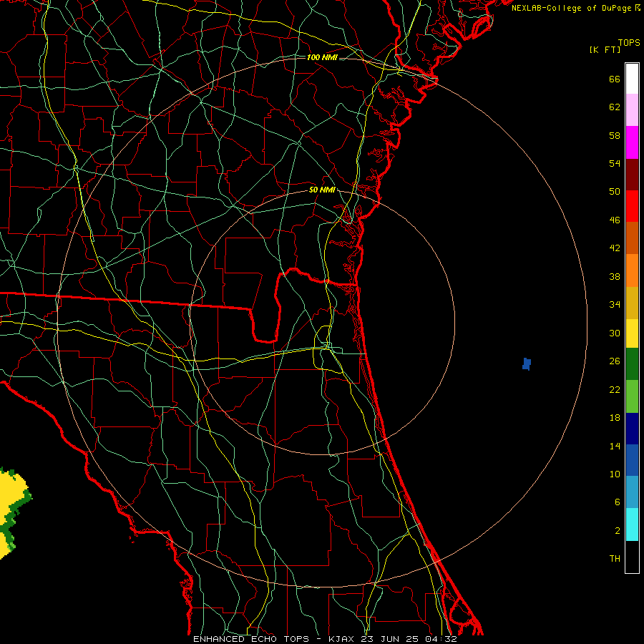Click the "62" legend label

(615, 107)
